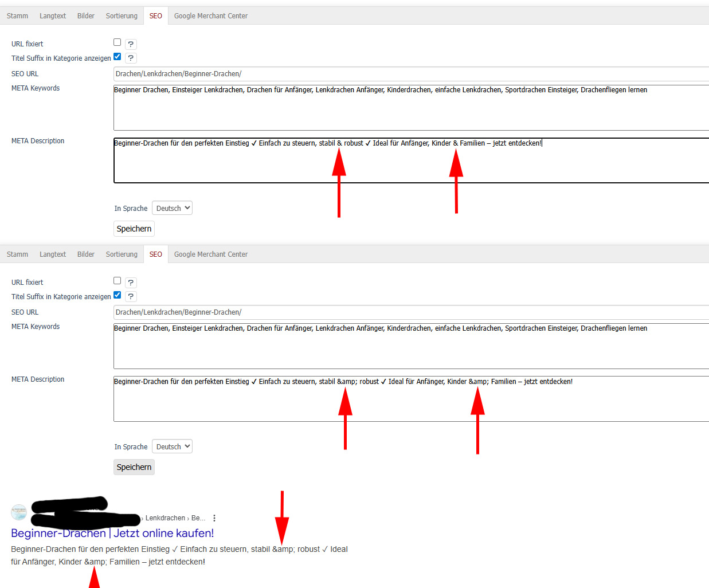Select the Bilder tab in lower form

86,254
